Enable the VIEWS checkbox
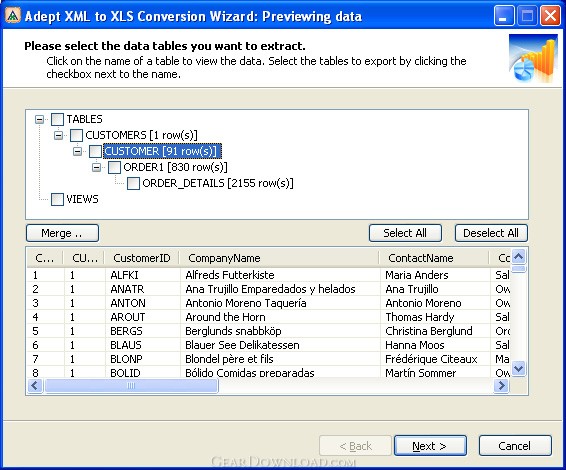 click(57, 199)
